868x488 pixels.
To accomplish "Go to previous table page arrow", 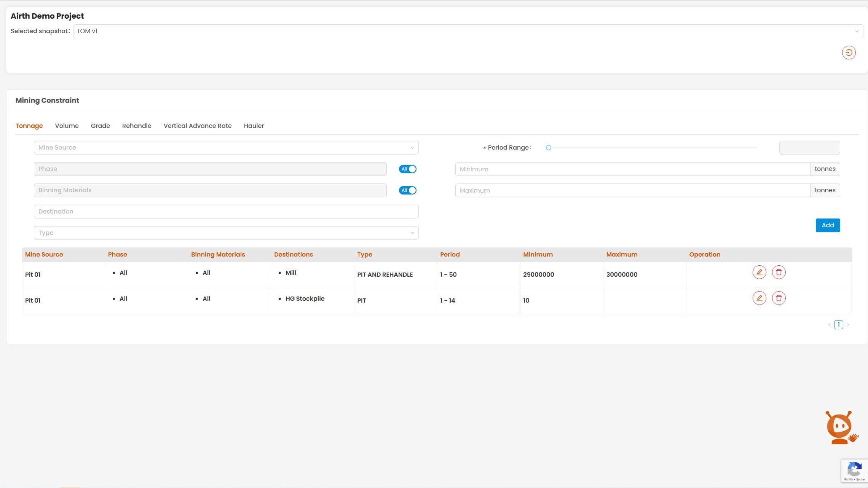I will 829,325.
